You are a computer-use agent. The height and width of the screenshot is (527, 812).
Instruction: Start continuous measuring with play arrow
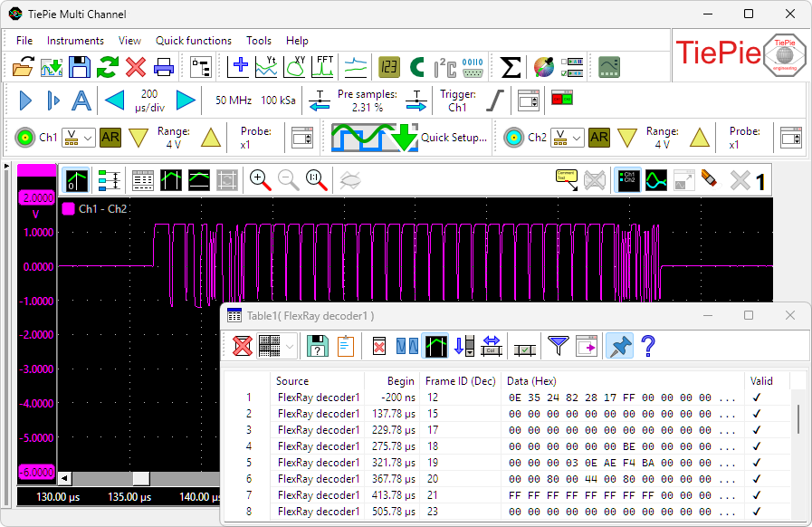(25, 101)
